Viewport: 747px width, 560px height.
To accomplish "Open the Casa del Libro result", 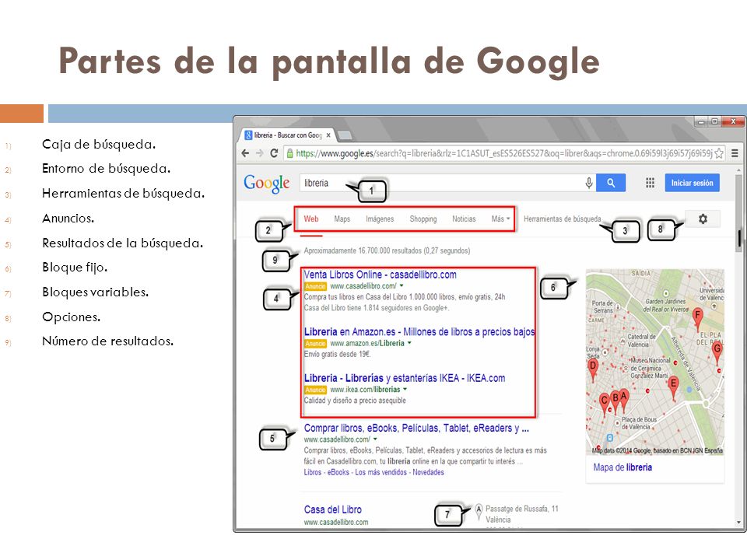I will tap(332, 509).
